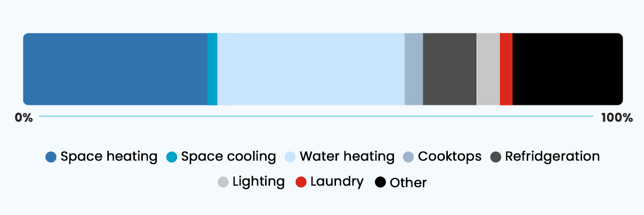Click the light gray Lighting segment
Image resolution: width=644 pixels, height=215 pixels.
coord(488,69)
